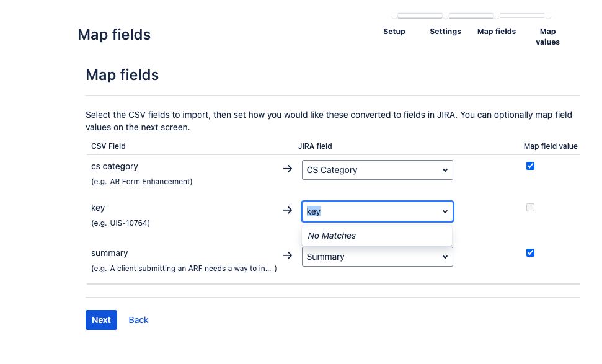
Task: Click the chevron on the Summary dropdown
Action: [x=445, y=256]
